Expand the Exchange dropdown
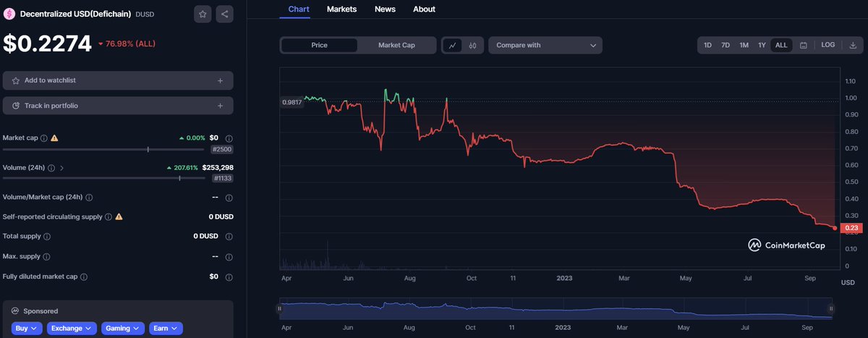 72,328
